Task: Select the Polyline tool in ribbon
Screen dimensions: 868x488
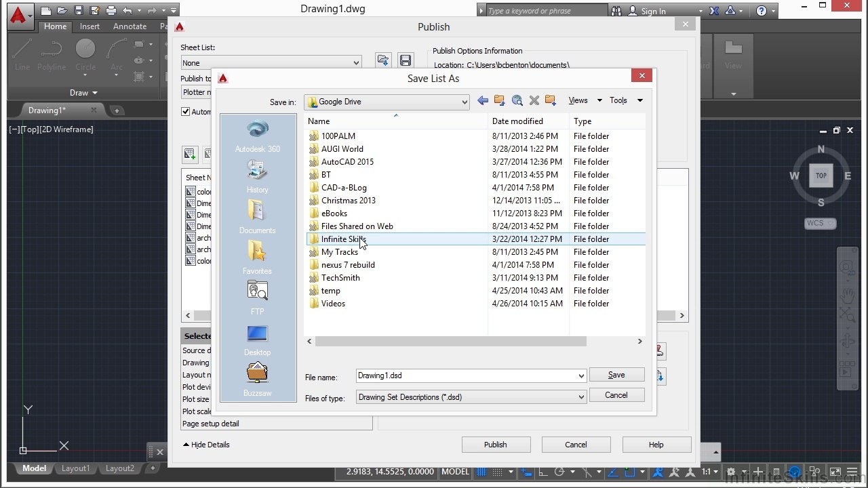Action: tap(52, 54)
